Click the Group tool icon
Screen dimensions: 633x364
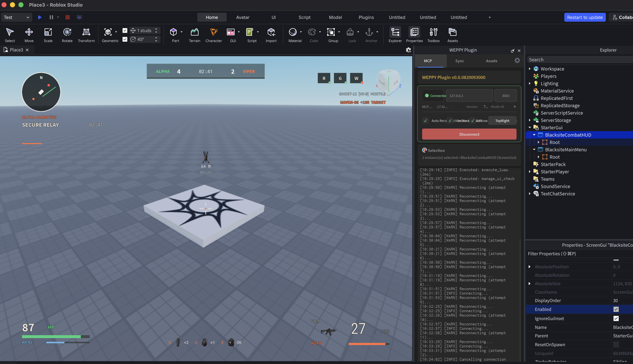(331, 32)
